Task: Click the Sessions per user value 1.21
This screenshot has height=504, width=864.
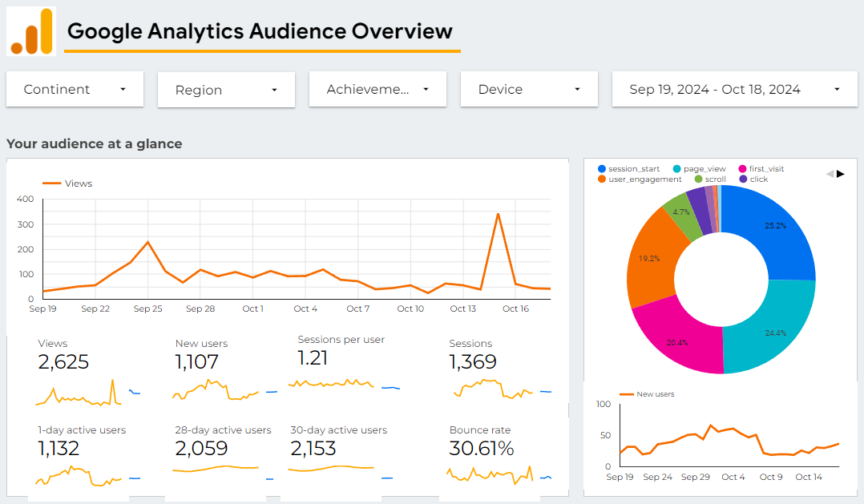Action: click(313, 358)
